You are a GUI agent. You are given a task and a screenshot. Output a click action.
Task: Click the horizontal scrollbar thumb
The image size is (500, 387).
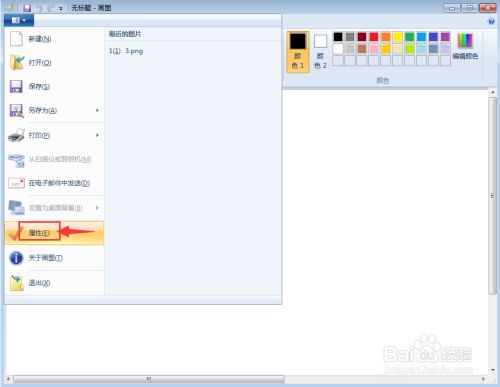(x=149, y=379)
